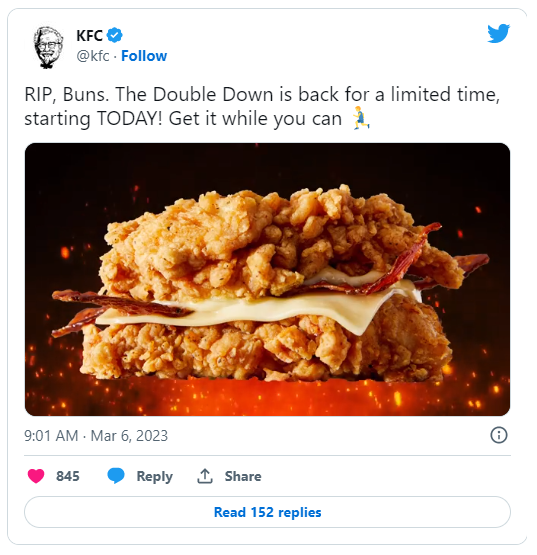Viewport: 537px width, 555px height.
Task: Open the 9:01 AM timestamp link
Action: click(x=51, y=436)
